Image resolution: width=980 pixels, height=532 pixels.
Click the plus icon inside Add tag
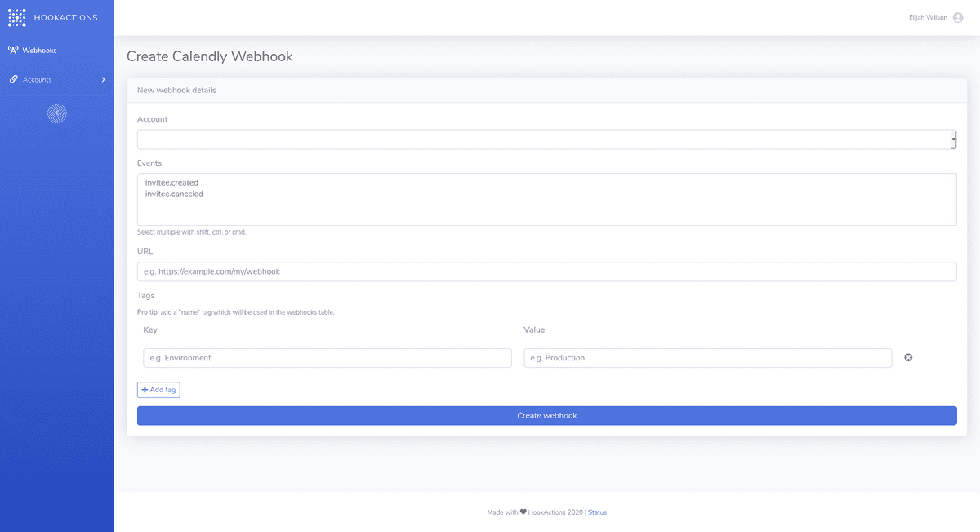point(145,389)
